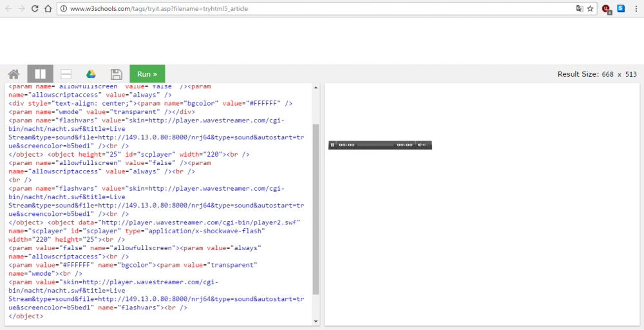Run the code with green button

click(147, 74)
